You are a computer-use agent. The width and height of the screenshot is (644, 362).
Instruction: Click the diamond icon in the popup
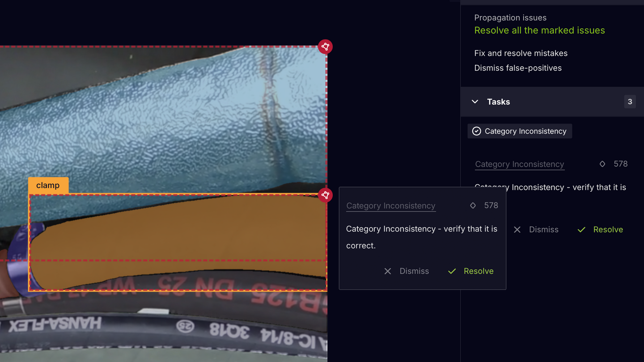[x=473, y=206]
